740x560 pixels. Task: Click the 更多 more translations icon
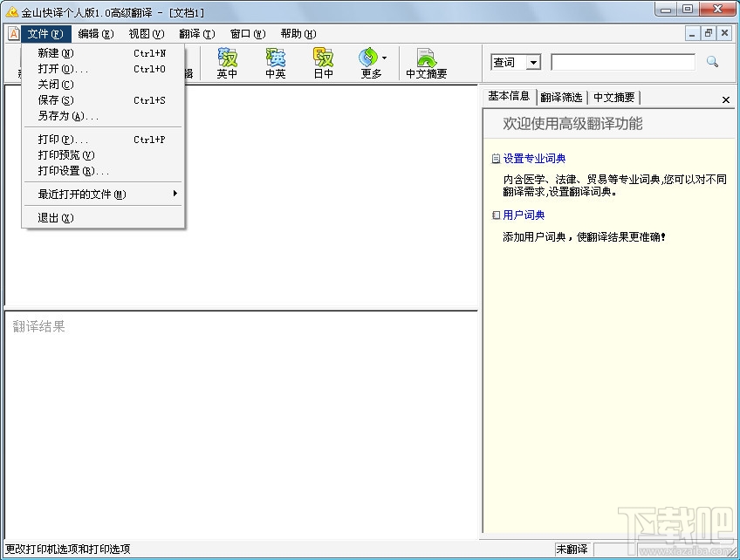[369, 63]
